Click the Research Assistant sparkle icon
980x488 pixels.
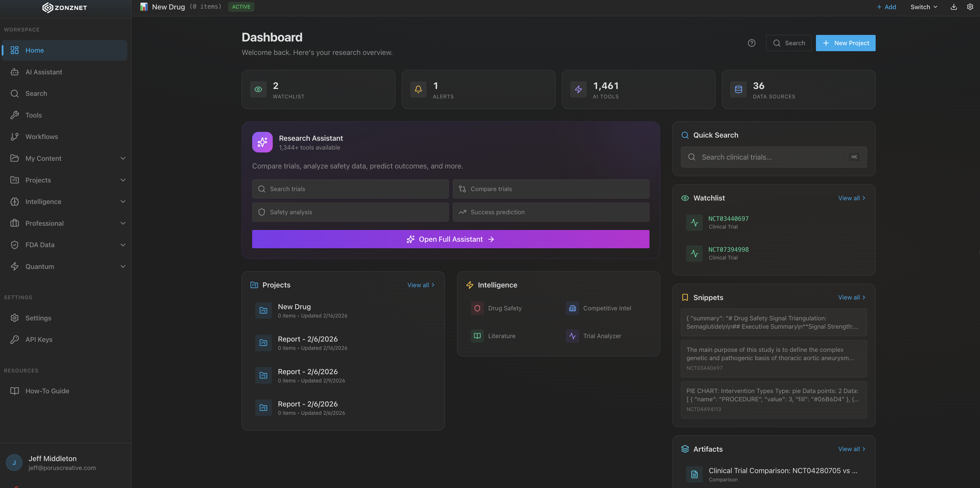click(x=262, y=142)
